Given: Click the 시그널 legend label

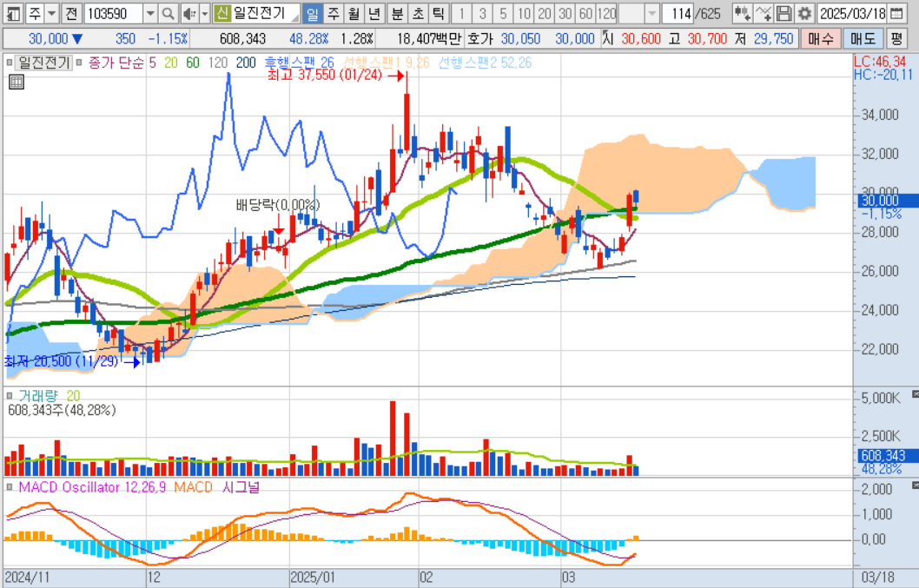Looking at the screenshot, I should click(241, 487).
